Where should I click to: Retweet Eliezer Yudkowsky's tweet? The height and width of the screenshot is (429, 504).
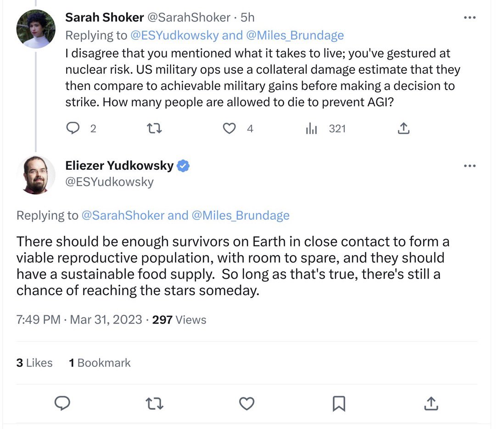pos(154,403)
